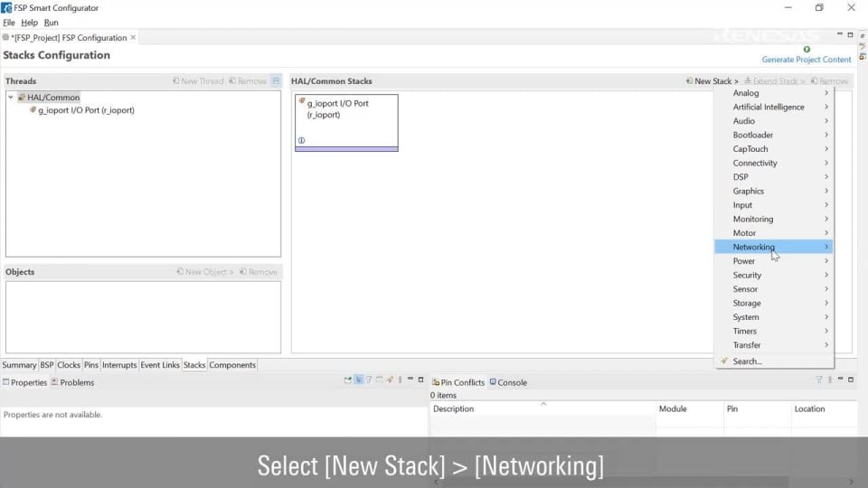This screenshot has width=868, height=488.
Task: Select the g_ioport I/O Port stack box
Action: [346, 122]
